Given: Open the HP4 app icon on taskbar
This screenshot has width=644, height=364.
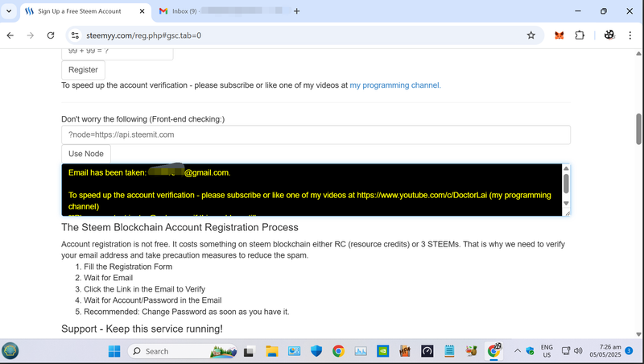Looking at the screenshot, I should [405, 351].
